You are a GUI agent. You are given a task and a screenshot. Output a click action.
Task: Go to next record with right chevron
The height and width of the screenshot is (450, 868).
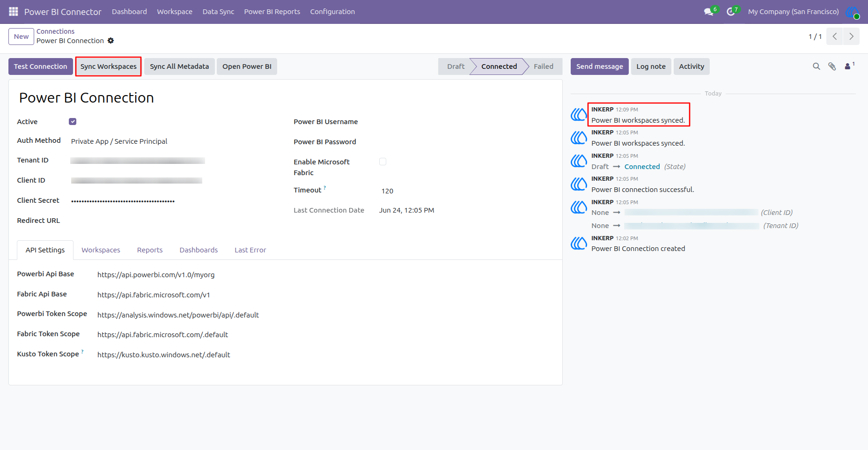851,37
